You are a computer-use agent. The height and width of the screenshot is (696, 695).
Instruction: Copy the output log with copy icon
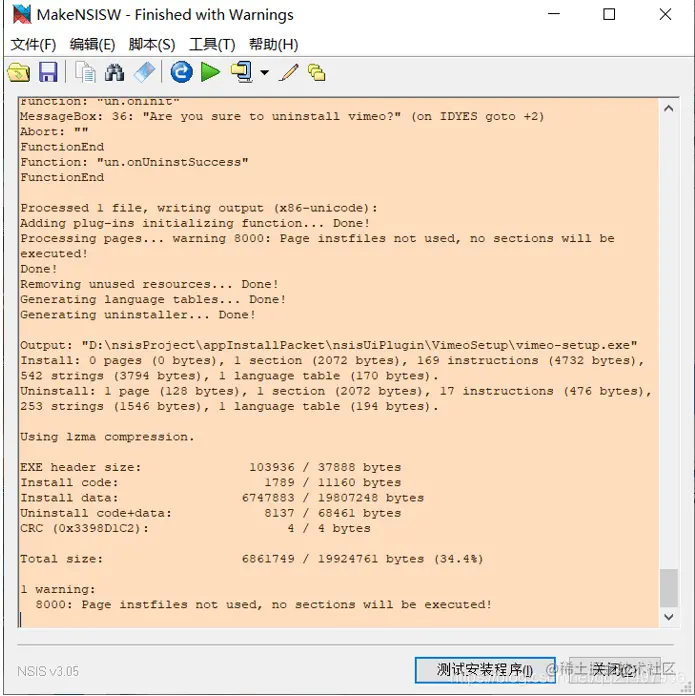click(x=85, y=72)
